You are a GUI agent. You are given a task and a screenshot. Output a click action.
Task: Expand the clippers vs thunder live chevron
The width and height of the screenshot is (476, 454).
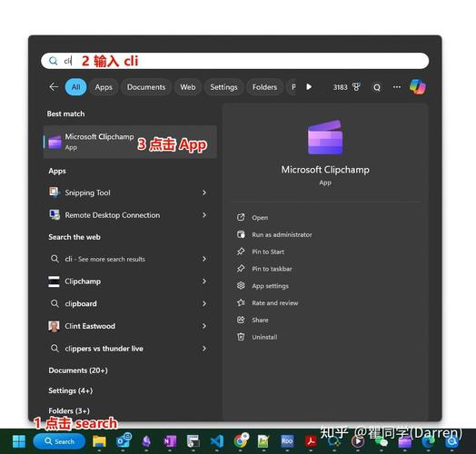click(204, 349)
